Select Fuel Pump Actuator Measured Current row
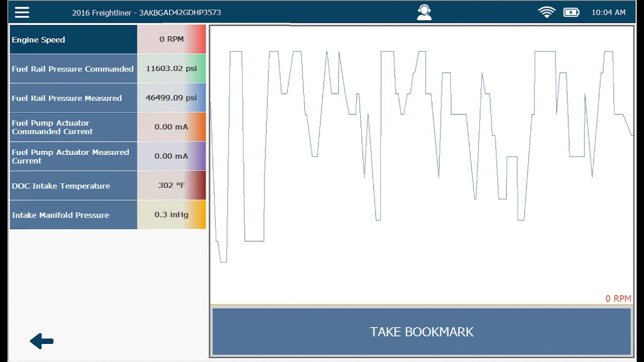The width and height of the screenshot is (644, 362). (108, 156)
